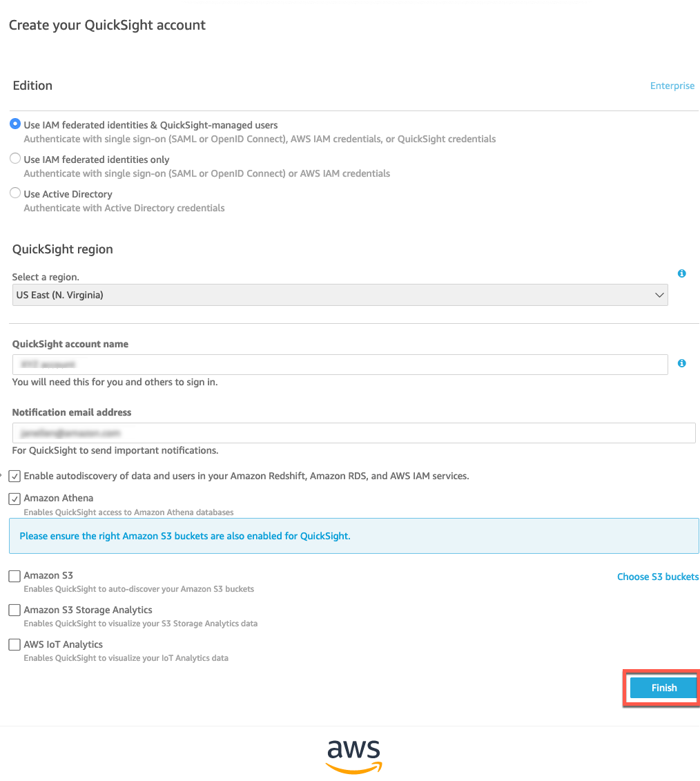Image resolution: width=700 pixels, height=781 pixels.
Task: Select IAM federated identities & QuickSight-managed users
Action: click(x=14, y=124)
